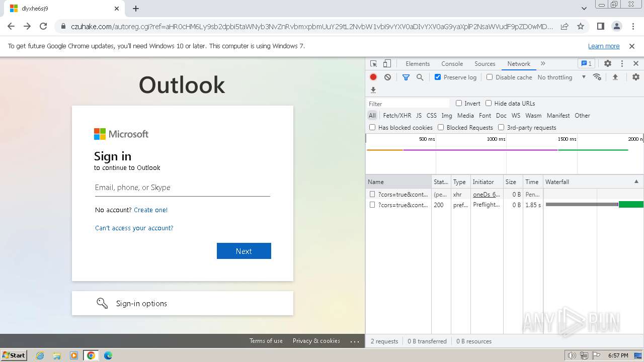Click the Email, phone, or Skype field

point(182,188)
